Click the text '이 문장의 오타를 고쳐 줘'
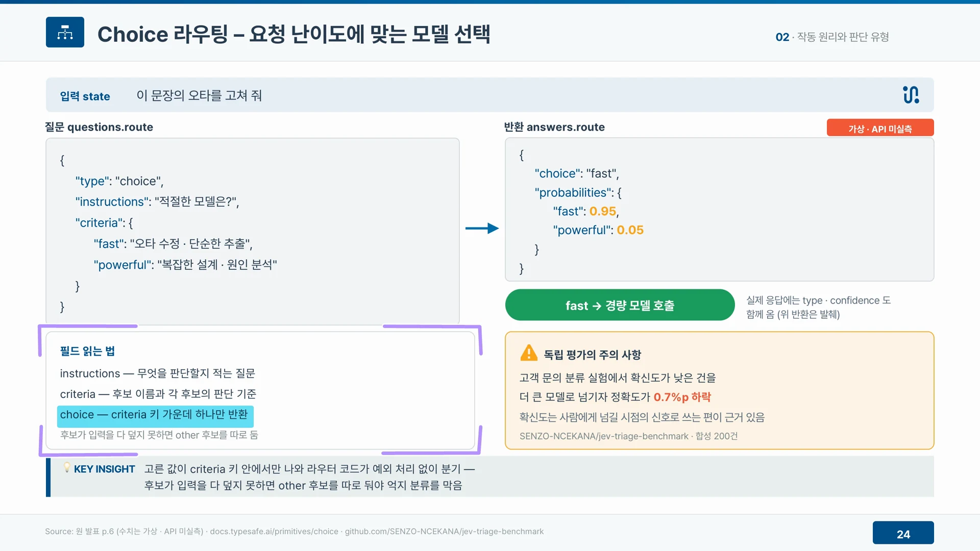Screen dimensions: 980x551 [x=199, y=96]
